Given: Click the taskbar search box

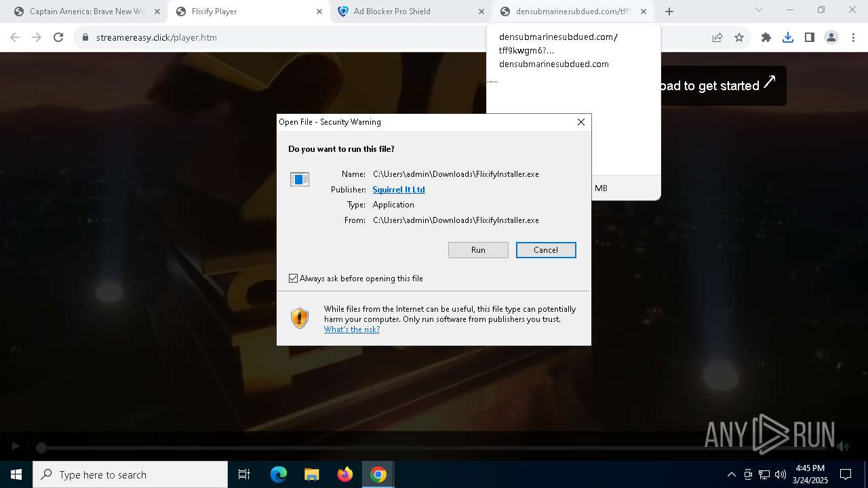Looking at the screenshot, I should (x=130, y=474).
